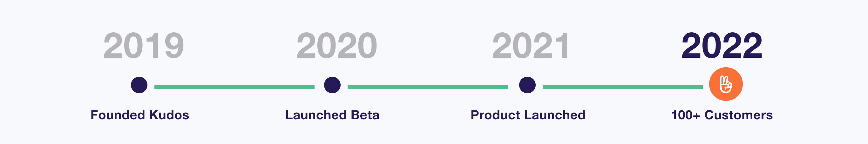Screen dimensions: 868x144
Task: Select the dark dot under 2020
Action: click(332, 85)
